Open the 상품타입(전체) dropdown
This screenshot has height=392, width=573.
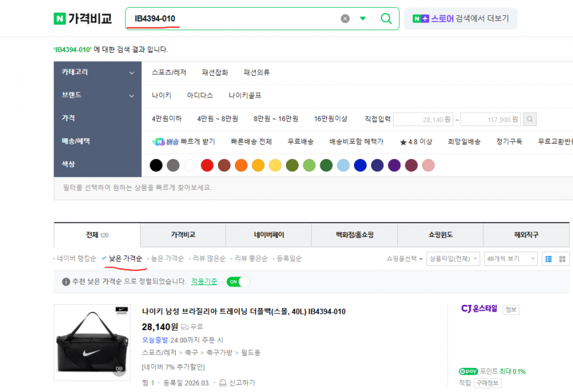pyautogui.click(x=453, y=258)
